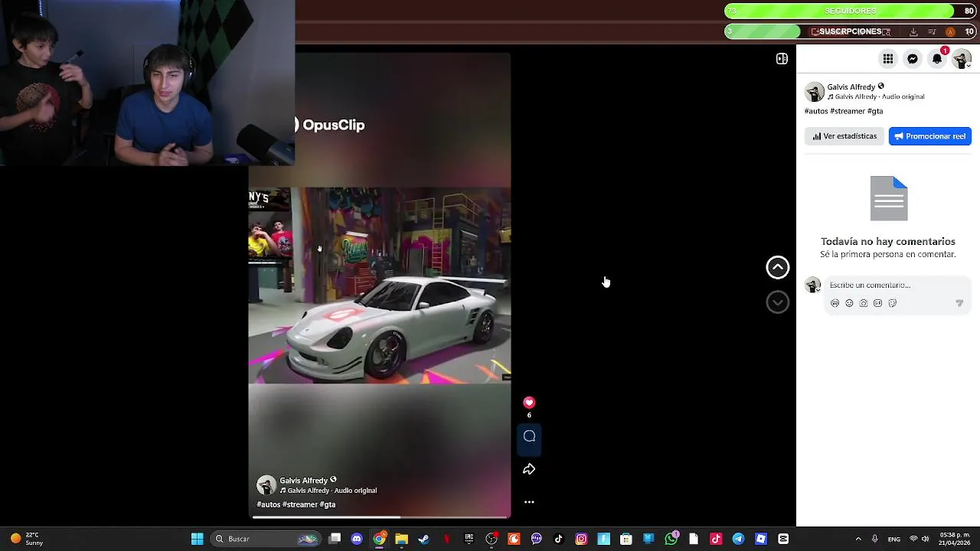
Task: Insert an avatar sticker in comment
Action: [835, 303]
